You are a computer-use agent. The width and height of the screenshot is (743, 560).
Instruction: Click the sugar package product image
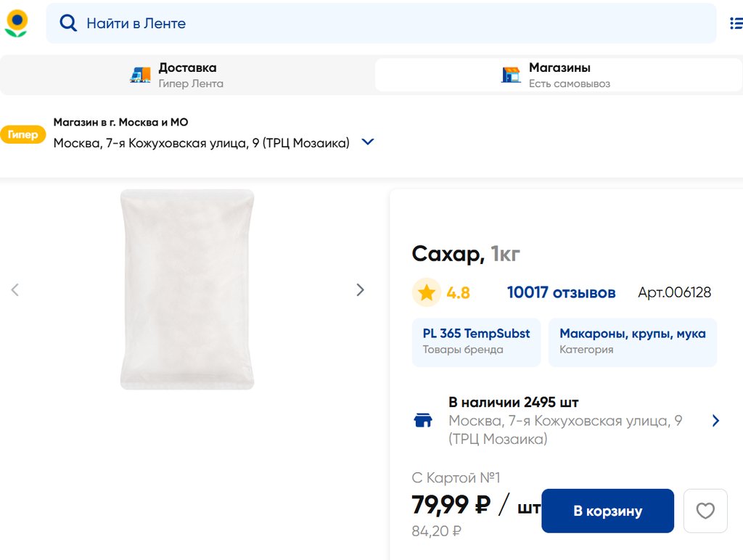pos(187,289)
